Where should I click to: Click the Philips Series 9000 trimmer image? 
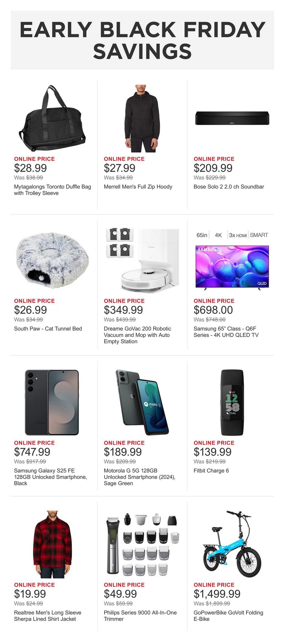(142, 544)
